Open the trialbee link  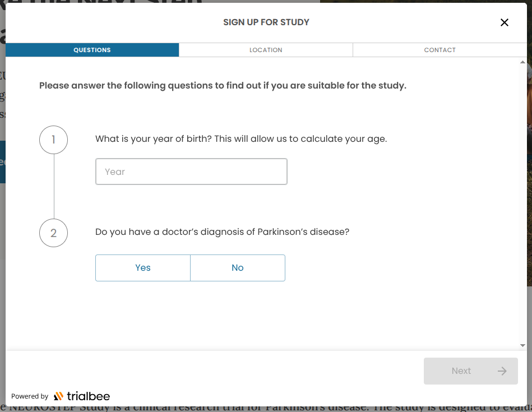(83, 396)
